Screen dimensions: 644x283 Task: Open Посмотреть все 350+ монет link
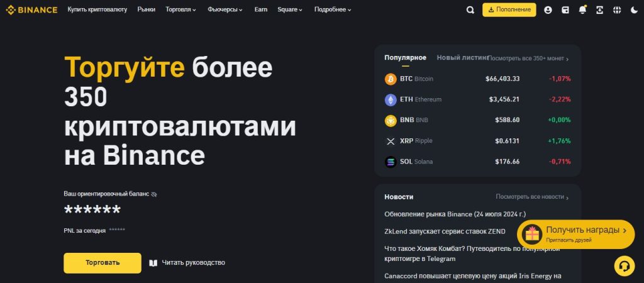[529, 58]
